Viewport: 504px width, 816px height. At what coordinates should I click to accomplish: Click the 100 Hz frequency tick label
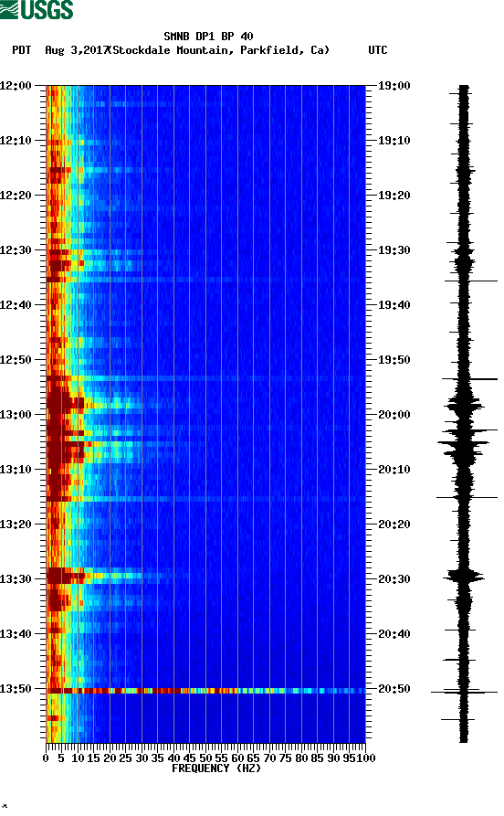point(365,758)
